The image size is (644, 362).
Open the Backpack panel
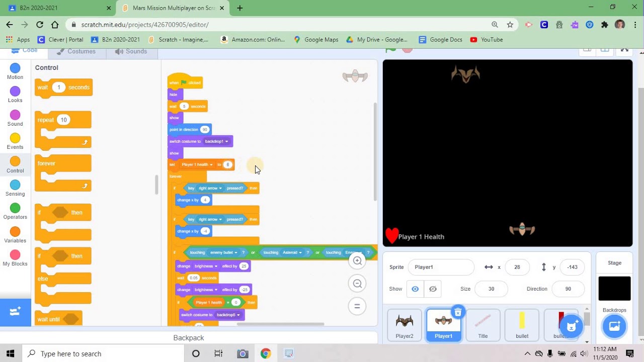[189, 338]
